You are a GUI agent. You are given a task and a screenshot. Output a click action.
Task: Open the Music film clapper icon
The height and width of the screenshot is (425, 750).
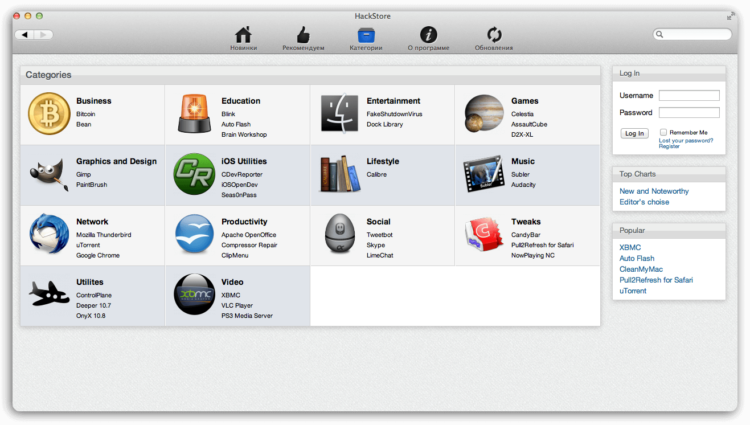[484, 174]
